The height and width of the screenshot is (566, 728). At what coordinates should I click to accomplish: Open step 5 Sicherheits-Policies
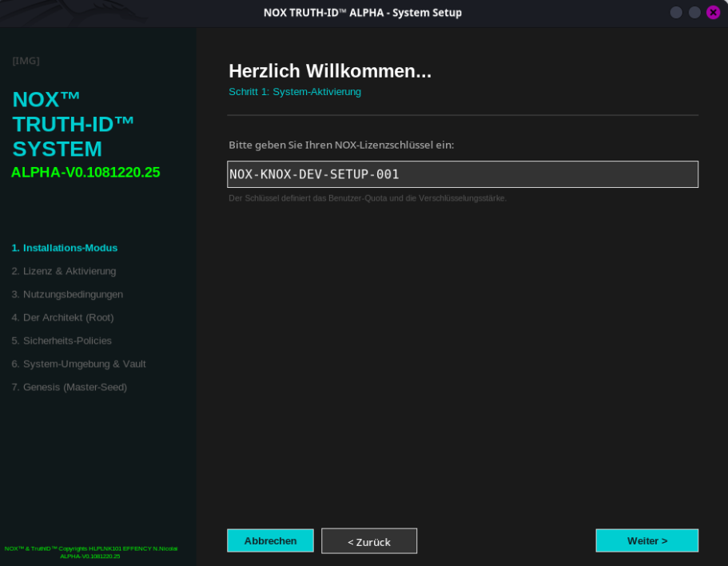coord(62,341)
